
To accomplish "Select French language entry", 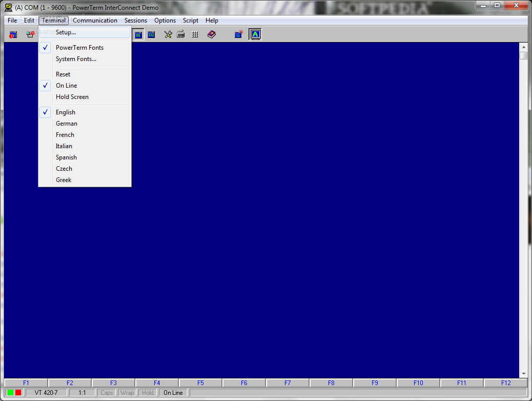I will 85,135.
